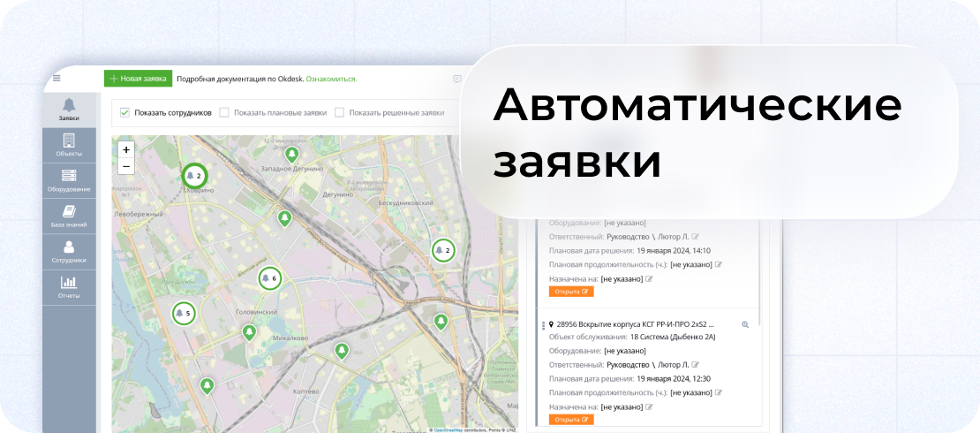Click the map cluster marker showing 6
Image resolution: width=980 pixels, height=433 pixels.
269,278
